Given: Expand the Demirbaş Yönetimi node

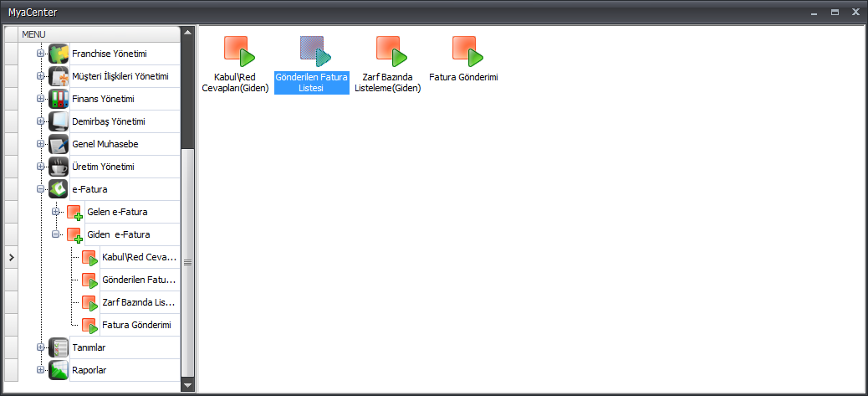Looking at the screenshot, I should click(x=40, y=121).
